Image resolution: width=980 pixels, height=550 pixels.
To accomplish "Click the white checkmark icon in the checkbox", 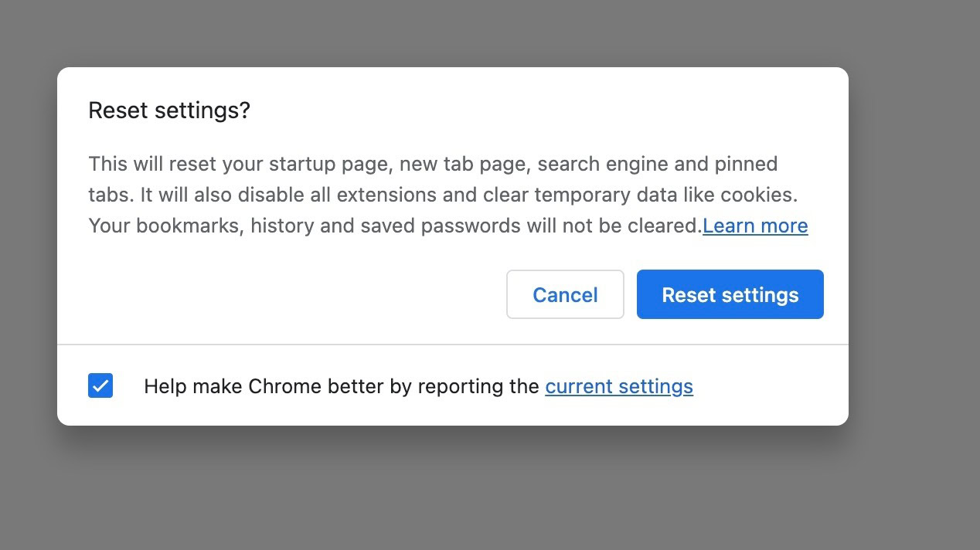I will 100,385.
